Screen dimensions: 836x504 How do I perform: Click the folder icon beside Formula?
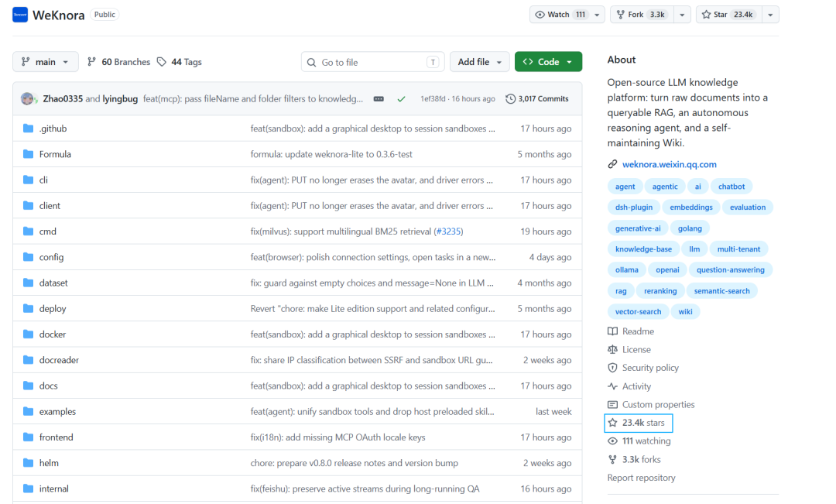[29, 154]
